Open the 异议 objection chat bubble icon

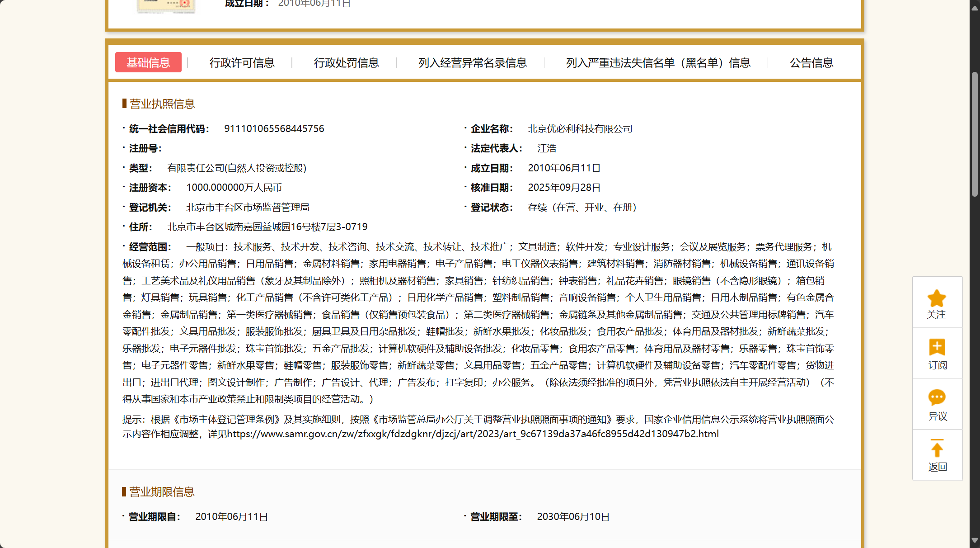click(x=937, y=397)
